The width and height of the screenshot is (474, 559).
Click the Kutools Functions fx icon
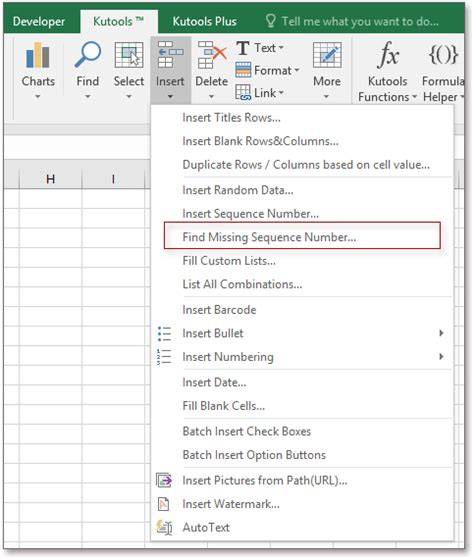tap(388, 55)
